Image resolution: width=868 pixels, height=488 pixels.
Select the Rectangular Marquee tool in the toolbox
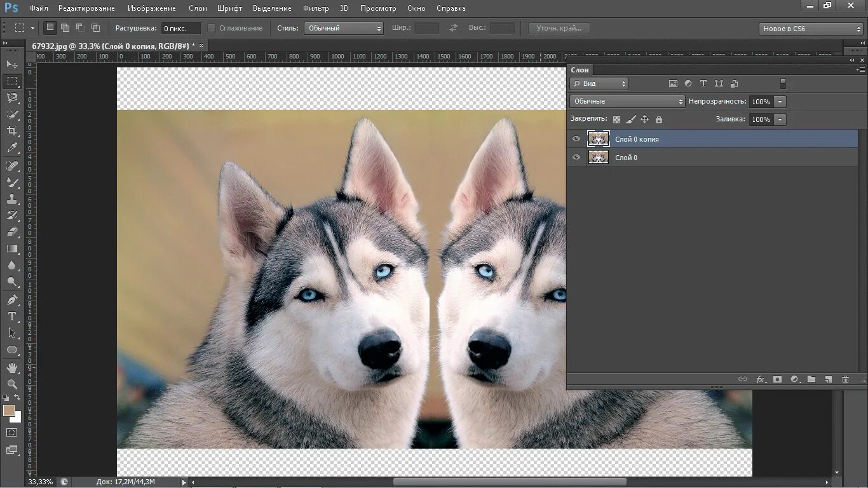coord(12,81)
